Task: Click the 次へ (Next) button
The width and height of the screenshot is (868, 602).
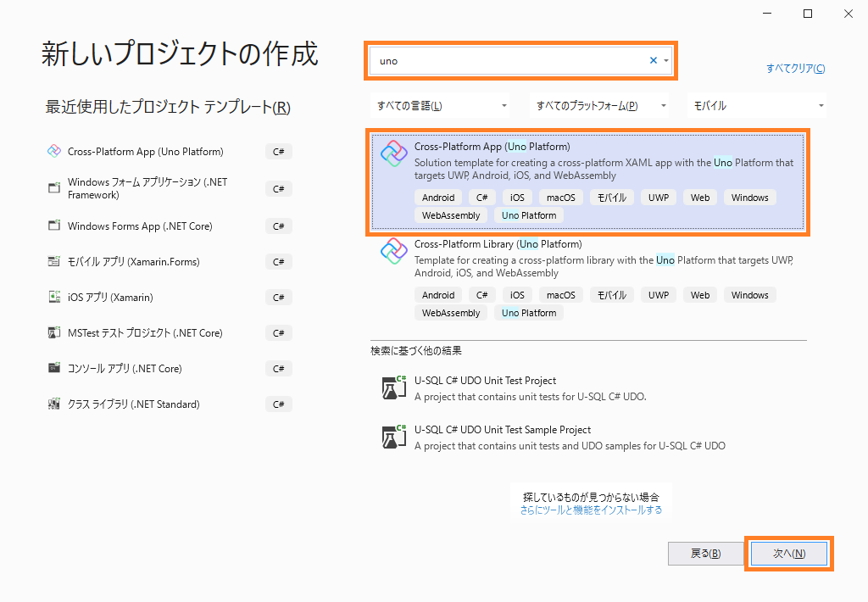Action: click(x=788, y=553)
